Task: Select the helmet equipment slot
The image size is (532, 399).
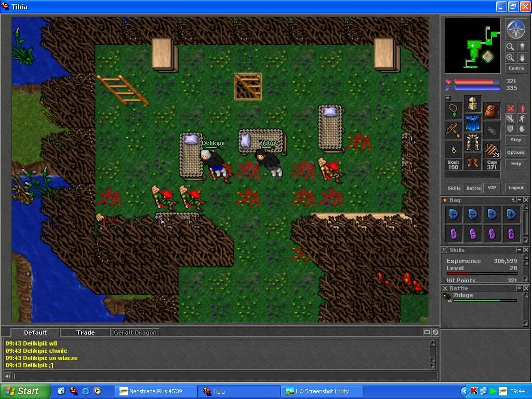Action: pos(473,104)
